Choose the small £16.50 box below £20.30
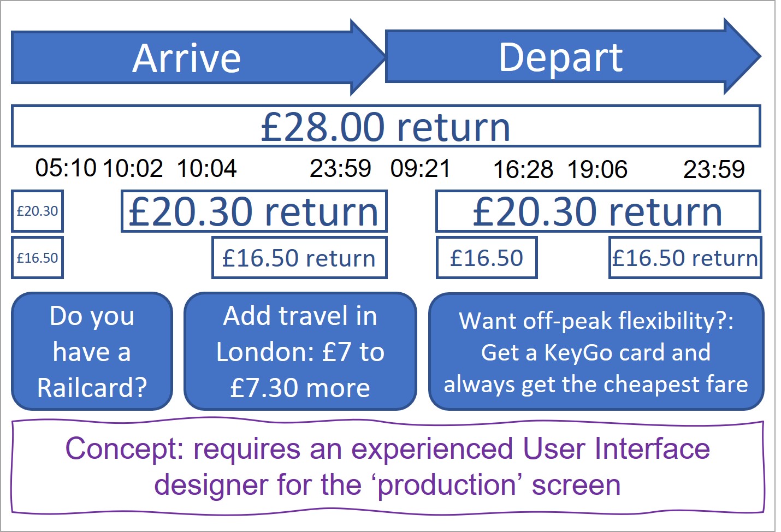781x532 pixels. pyautogui.click(x=37, y=258)
